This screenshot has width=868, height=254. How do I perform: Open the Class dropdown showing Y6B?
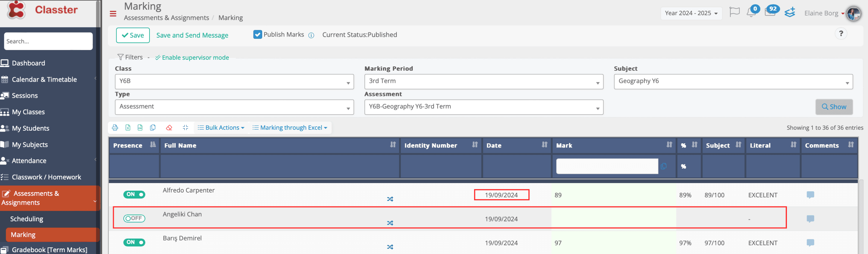pyautogui.click(x=234, y=82)
